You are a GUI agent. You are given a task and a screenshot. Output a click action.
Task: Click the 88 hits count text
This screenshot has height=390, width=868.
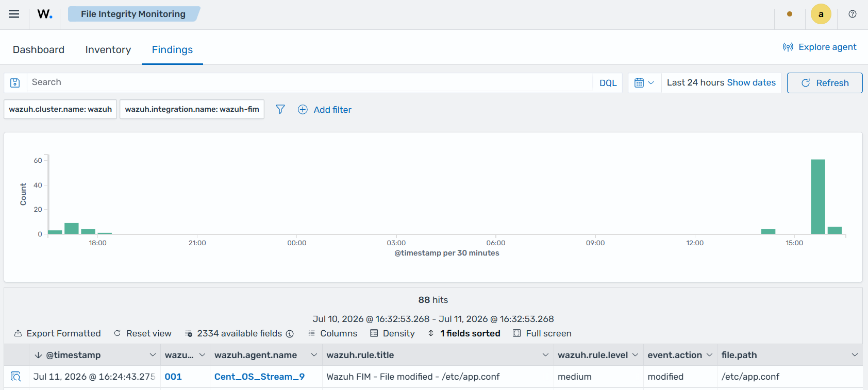point(433,300)
